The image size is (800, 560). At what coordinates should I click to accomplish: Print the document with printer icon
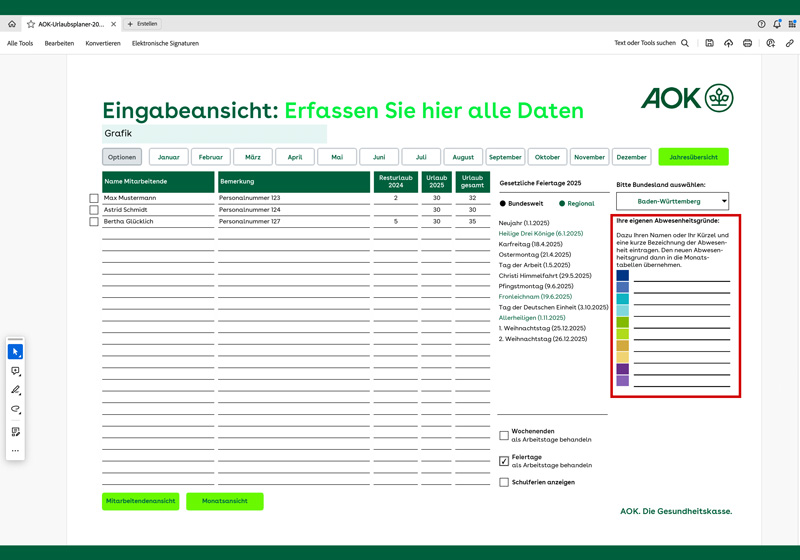747,43
